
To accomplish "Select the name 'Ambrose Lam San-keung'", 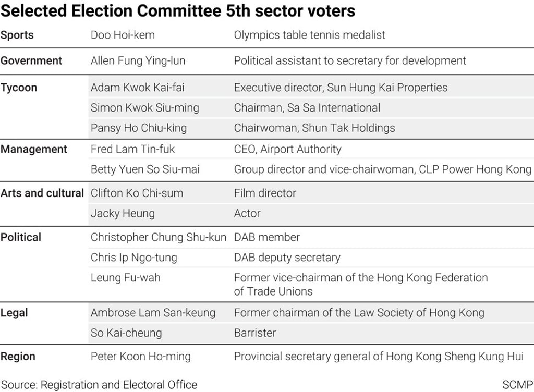I will click(x=153, y=313).
